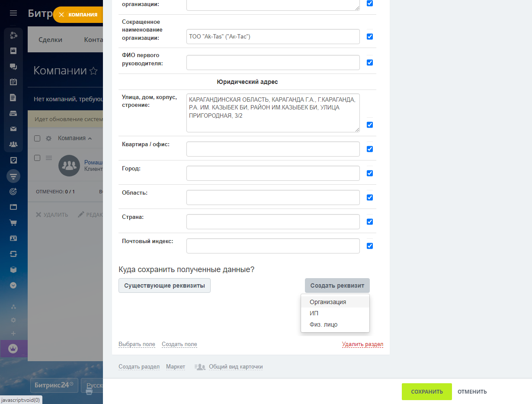Toggle checkbox for Сокращенное наименование организации
Image resolution: width=532 pixels, height=404 pixels.
click(x=370, y=37)
